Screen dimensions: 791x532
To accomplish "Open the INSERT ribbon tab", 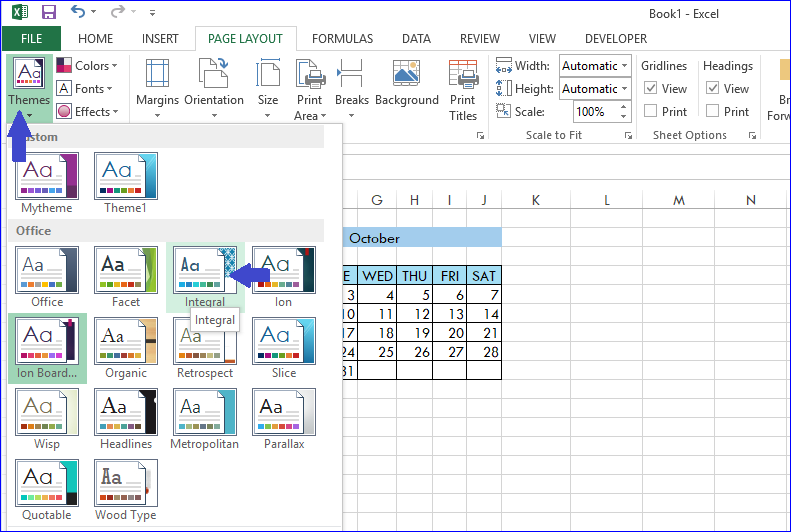I will tap(160, 39).
